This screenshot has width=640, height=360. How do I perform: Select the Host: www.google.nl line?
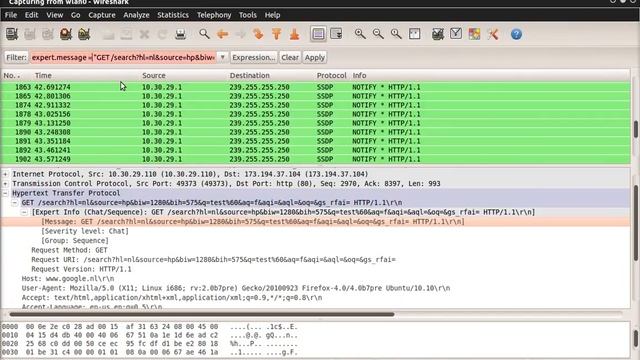[68, 279]
